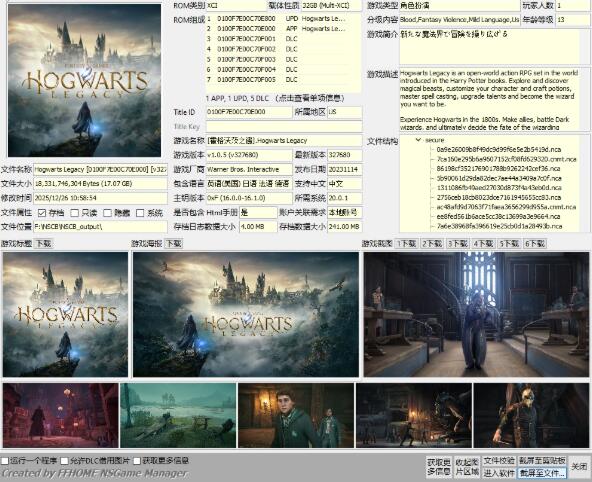The height and width of the screenshot is (482, 592).
Task: Collapse the secure folder in file tree
Action: [418, 140]
